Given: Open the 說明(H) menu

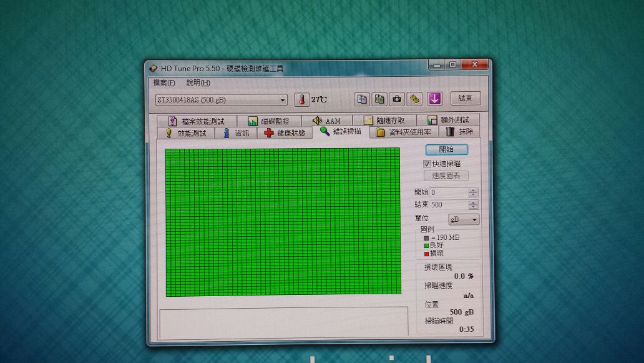Looking at the screenshot, I should pos(198,82).
